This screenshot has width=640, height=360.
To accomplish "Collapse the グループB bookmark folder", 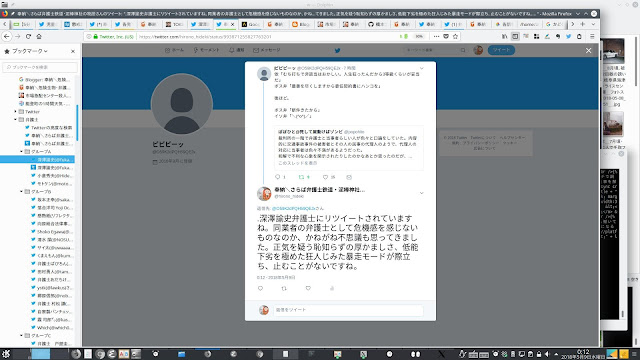I will [22, 191].
